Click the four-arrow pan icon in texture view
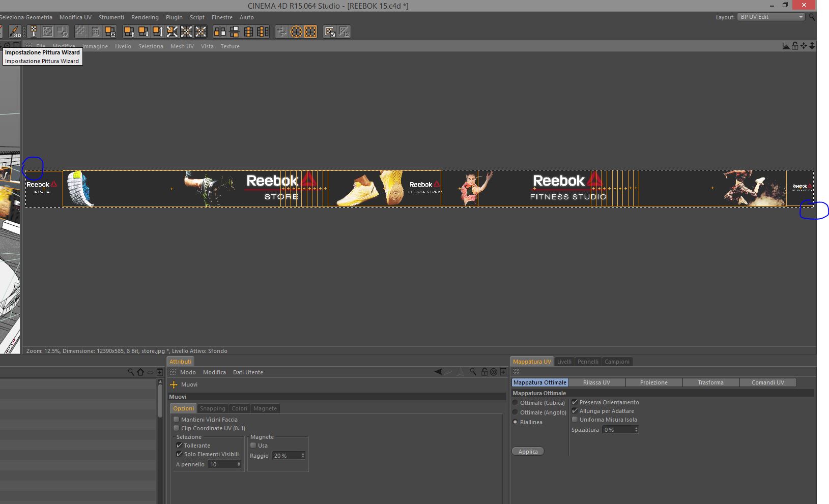This screenshot has width=829, height=504. (x=804, y=46)
